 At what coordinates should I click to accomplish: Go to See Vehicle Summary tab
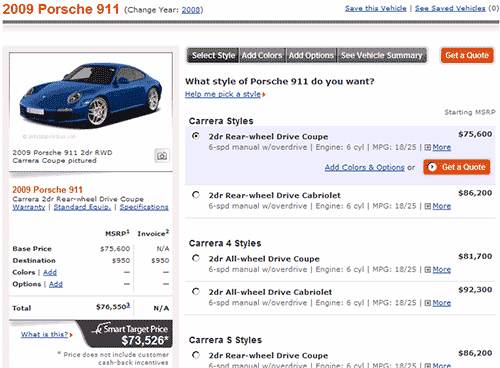coord(382,55)
